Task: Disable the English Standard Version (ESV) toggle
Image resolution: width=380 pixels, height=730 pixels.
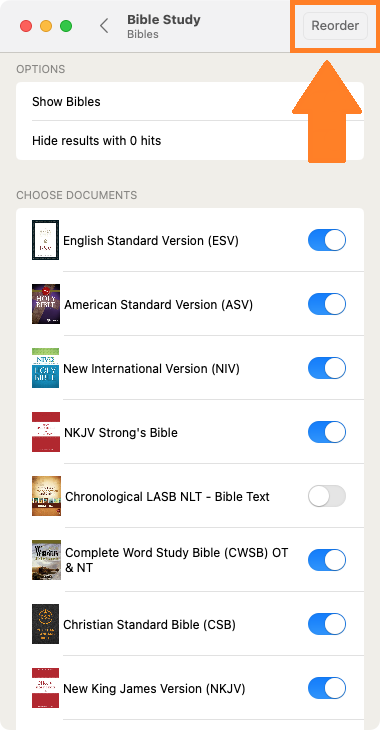Action: tap(327, 240)
